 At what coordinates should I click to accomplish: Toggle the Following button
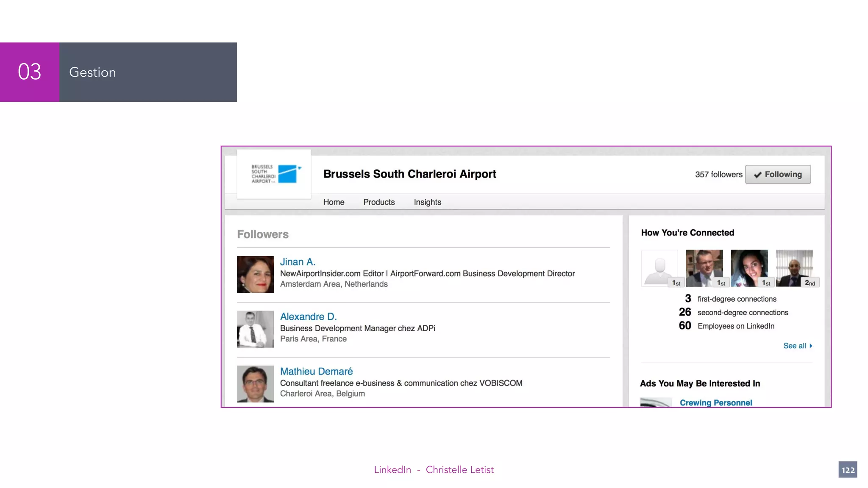click(778, 175)
